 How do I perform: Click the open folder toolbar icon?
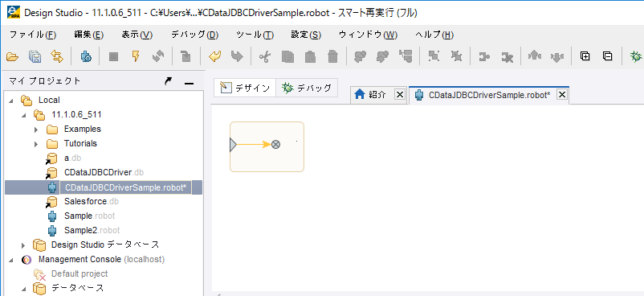[x=13, y=57]
